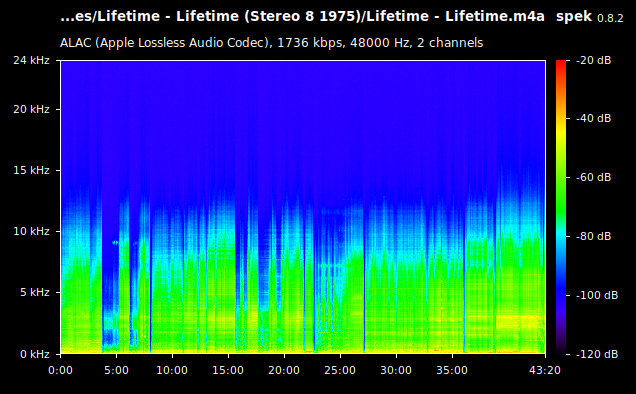Click the 35:00 time axis label
636x394 pixels.
click(x=452, y=370)
